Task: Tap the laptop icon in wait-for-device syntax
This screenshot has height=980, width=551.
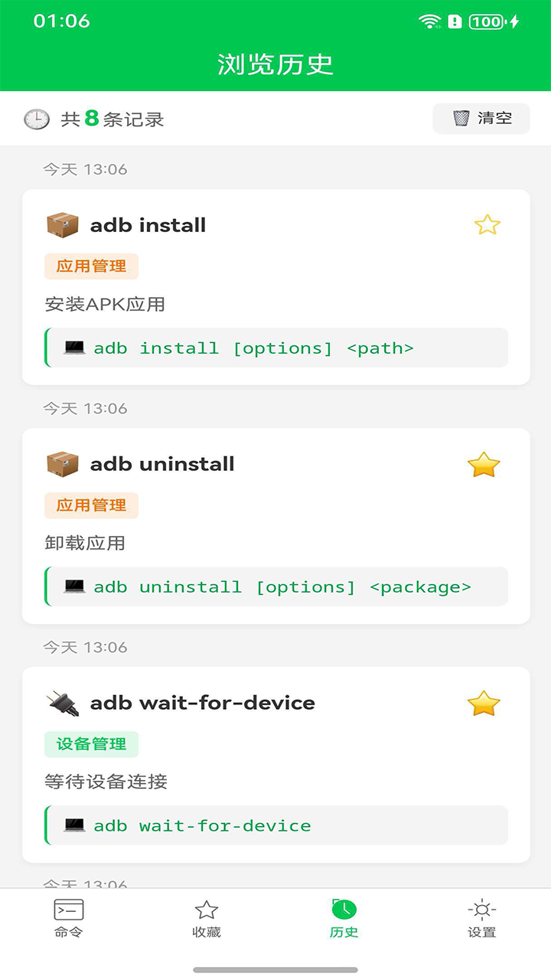Action: pos(74,825)
